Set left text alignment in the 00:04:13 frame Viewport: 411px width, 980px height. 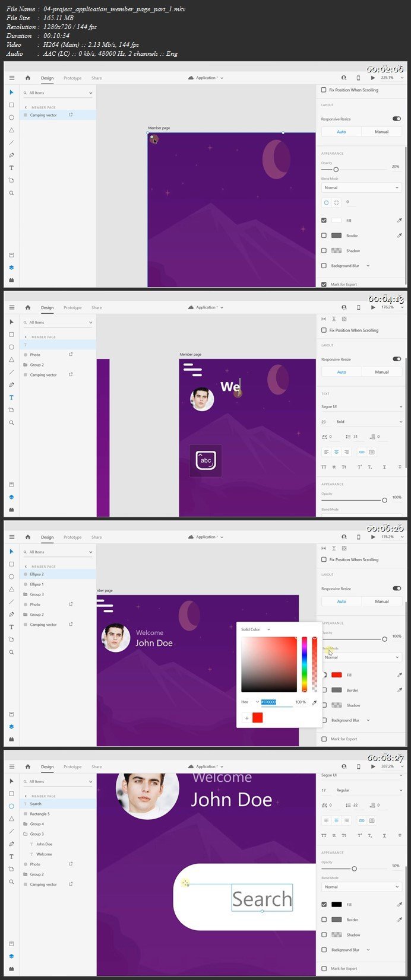point(326,452)
